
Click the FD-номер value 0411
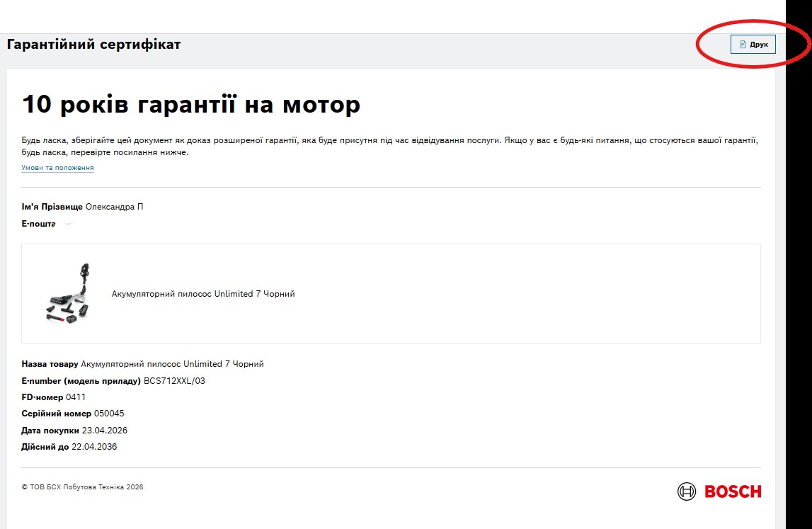(x=76, y=397)
